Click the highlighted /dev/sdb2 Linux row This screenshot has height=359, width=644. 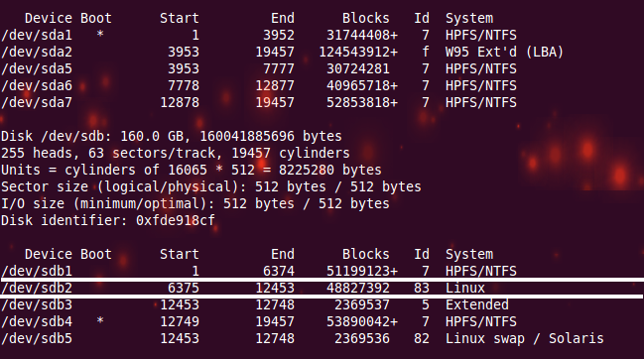[x=322, y=288]
